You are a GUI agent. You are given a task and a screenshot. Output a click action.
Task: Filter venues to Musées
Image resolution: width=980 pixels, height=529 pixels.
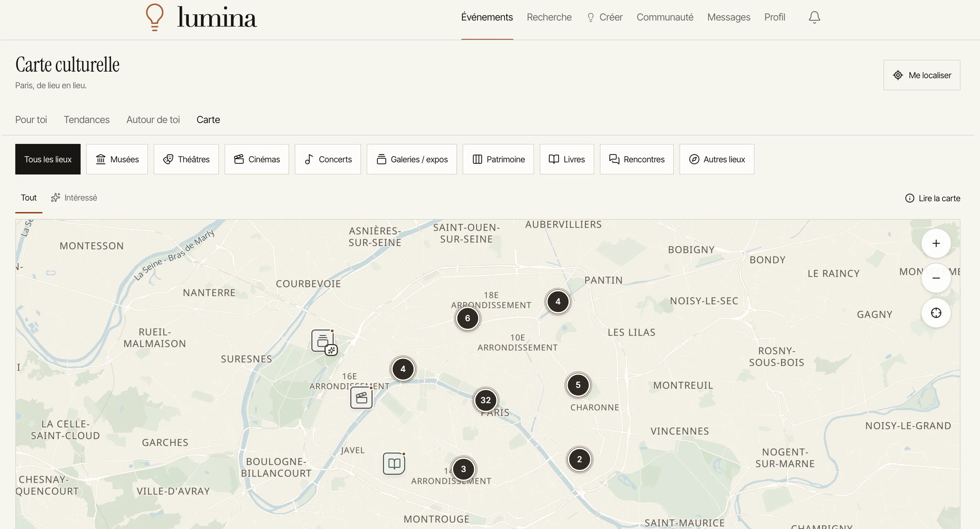[x=117, y=159]
